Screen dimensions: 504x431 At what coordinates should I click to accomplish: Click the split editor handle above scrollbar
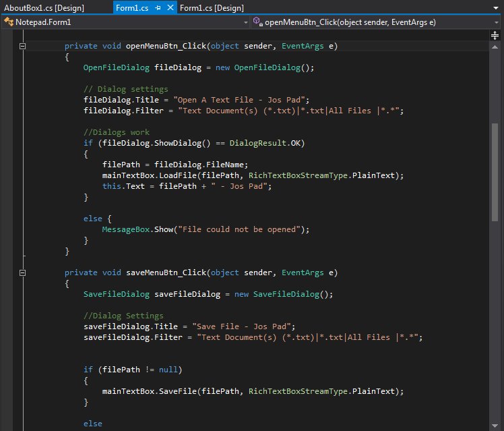coord(495,34)
